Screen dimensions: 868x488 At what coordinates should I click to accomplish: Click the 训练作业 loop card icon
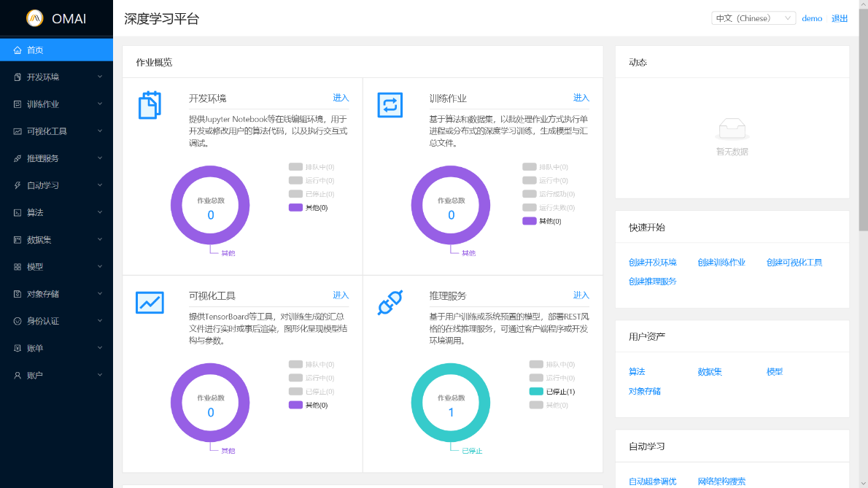tap(390, 105)
